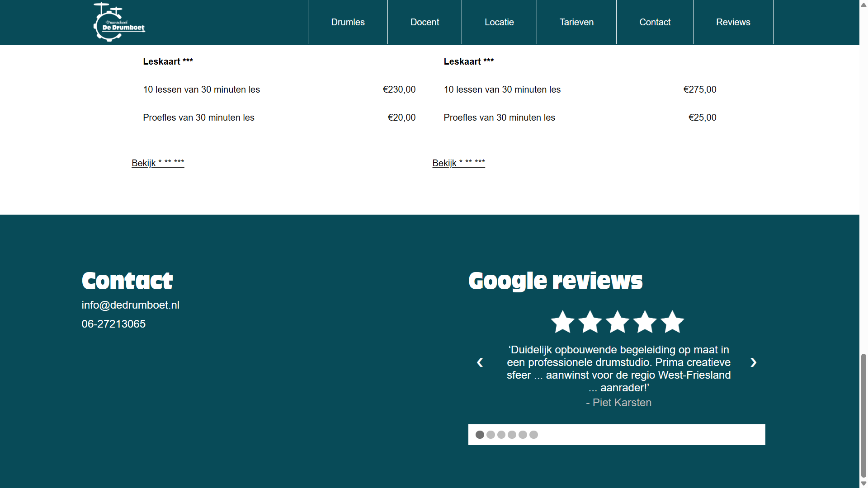Open the Locatie navigation item
This screenshot has height=488, width=868.
pos(499,22)
